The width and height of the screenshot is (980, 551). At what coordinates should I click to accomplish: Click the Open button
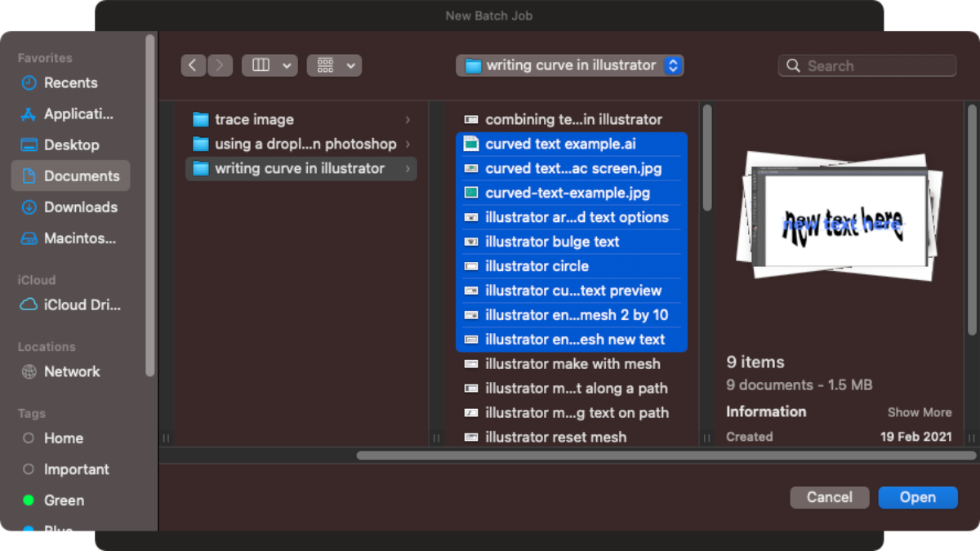point(918,497)
